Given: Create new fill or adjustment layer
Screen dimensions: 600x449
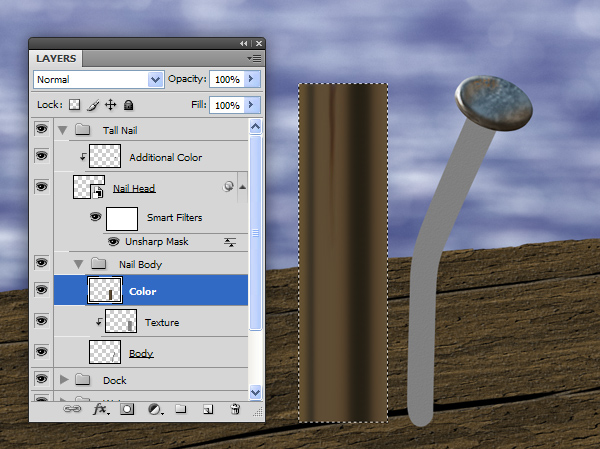Looking at the screenshot, I should click(155, 410).
